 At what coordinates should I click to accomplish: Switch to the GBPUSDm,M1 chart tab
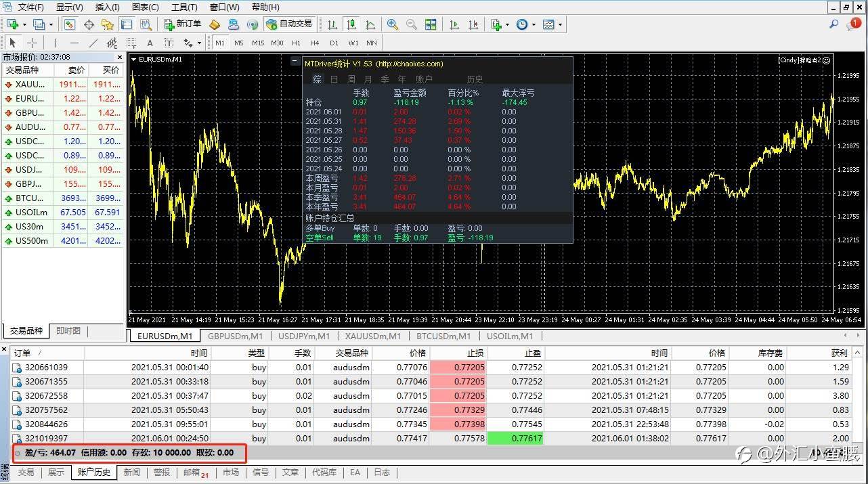(x=236, y=336)
